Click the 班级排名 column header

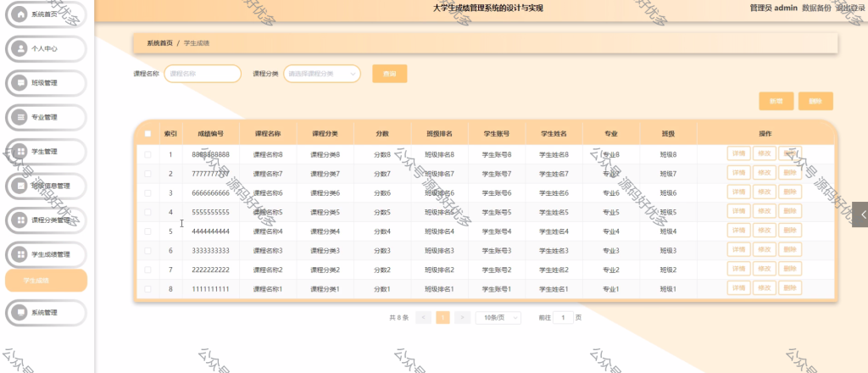440,133
